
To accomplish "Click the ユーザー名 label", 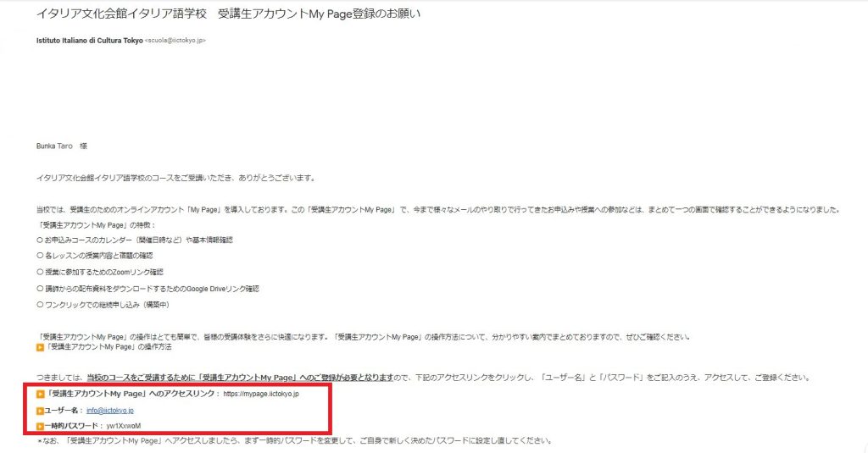I will pyautogui.click(x=61, y=411).
